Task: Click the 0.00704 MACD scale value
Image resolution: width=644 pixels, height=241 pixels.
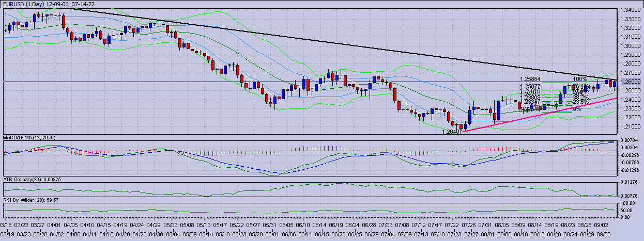Action: coord(631,140)
